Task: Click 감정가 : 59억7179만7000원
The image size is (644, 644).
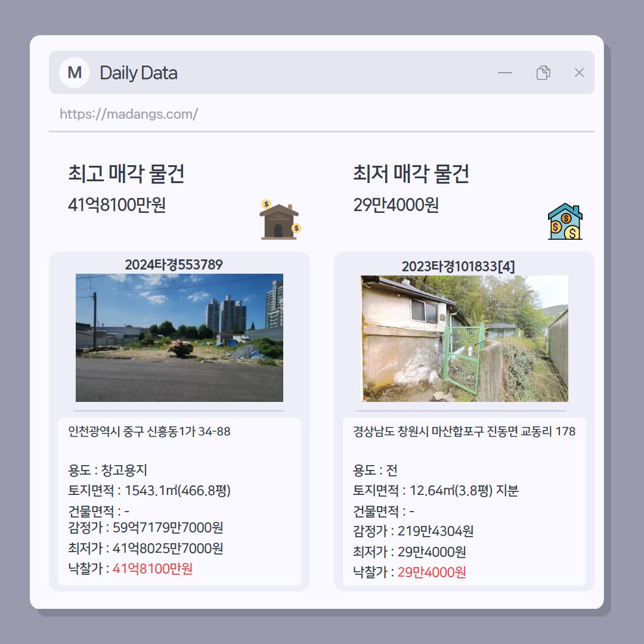Action: click(x=145, y=527)
